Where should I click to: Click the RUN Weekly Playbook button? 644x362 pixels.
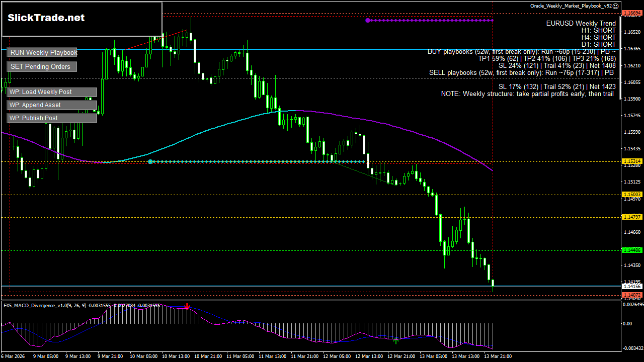(x=42, y=53)
